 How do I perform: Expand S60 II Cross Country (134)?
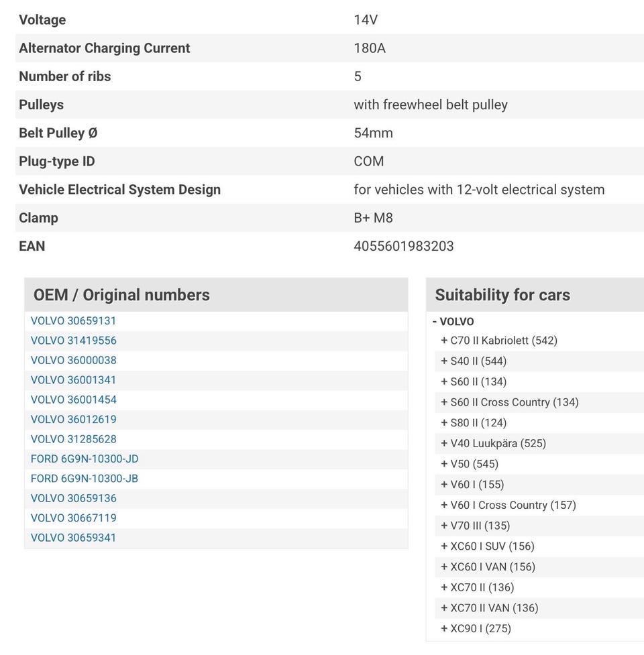[509, 402]
